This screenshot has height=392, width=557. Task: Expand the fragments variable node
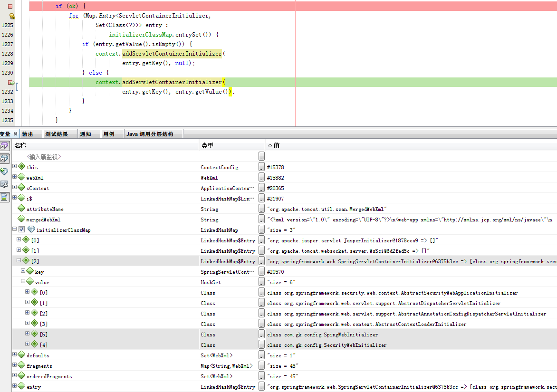click(x=15, y=364)
